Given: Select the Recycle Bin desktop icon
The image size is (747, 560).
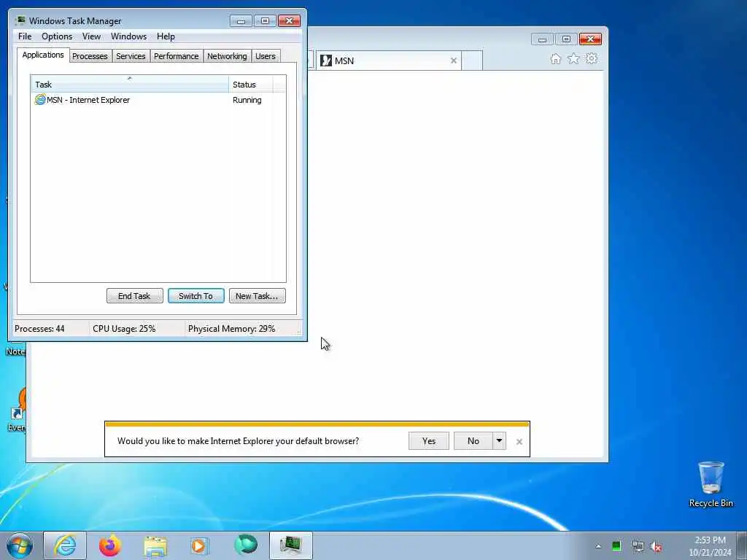Looking at the screenshot, I should 711,484.
